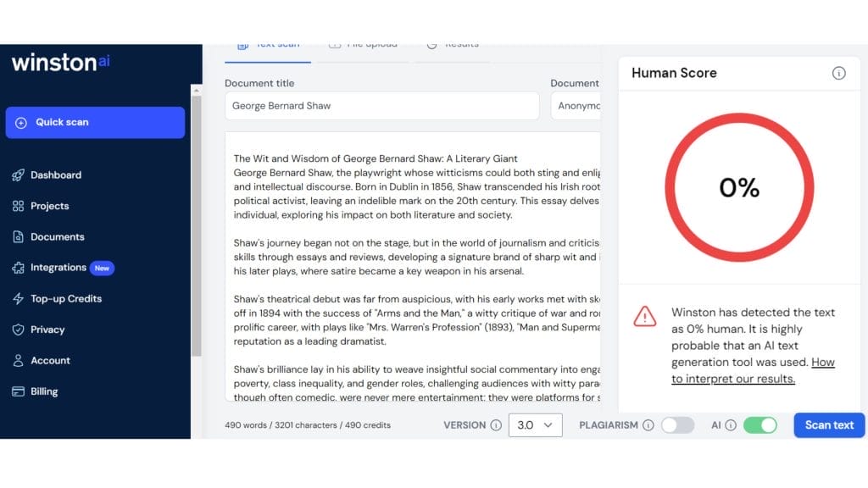Screen dimensions: 868x488
Task: Open the Integrations puzzle icon
Action: click(x=19, y=268)
